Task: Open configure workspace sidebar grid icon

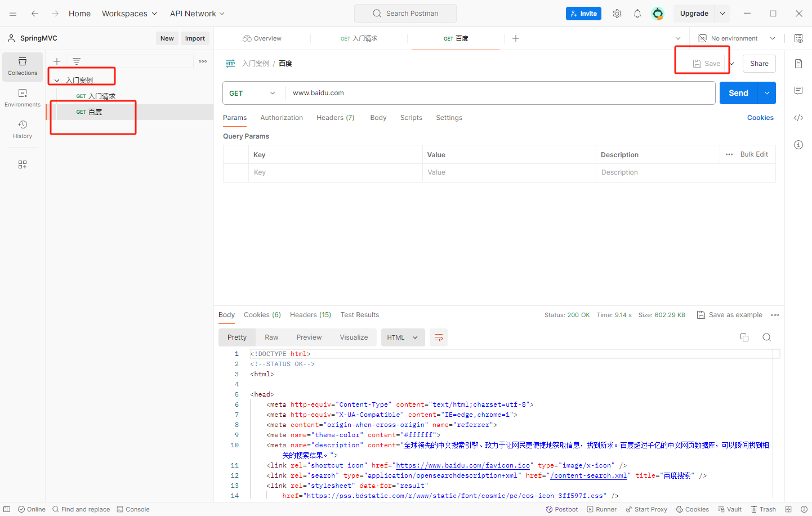Action: click(x=23, y=164)
